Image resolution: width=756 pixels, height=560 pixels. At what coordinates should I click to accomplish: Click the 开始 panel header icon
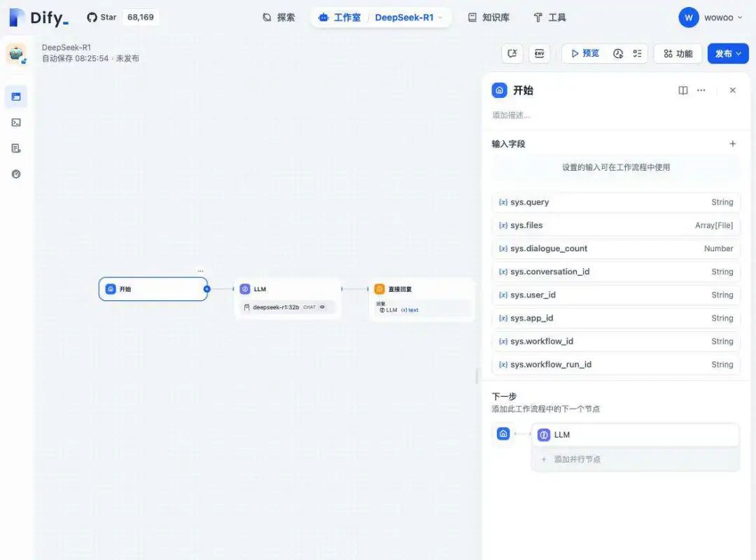[500, 90]
